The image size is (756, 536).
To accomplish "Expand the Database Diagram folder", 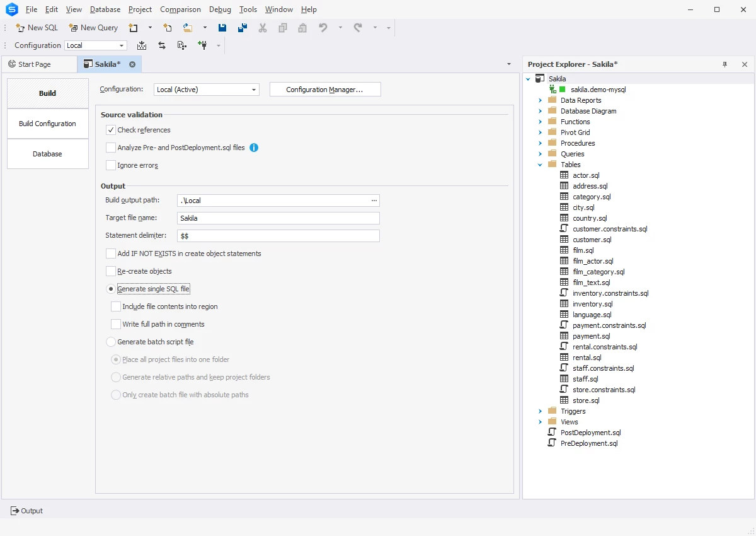I will click(x=540, y=111).
